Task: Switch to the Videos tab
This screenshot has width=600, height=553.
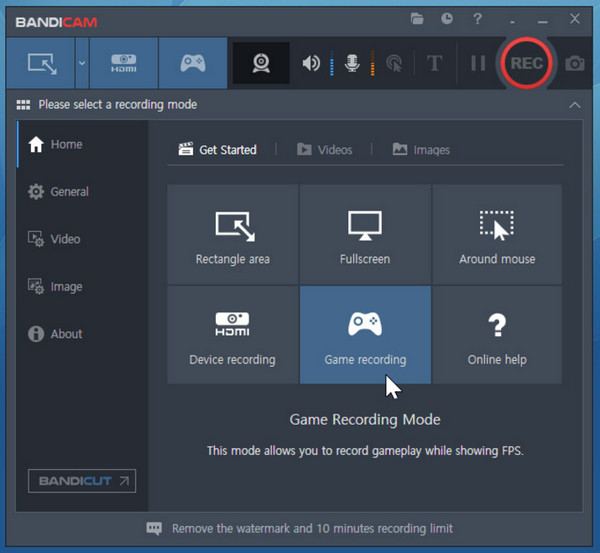Action: point(324,150)
